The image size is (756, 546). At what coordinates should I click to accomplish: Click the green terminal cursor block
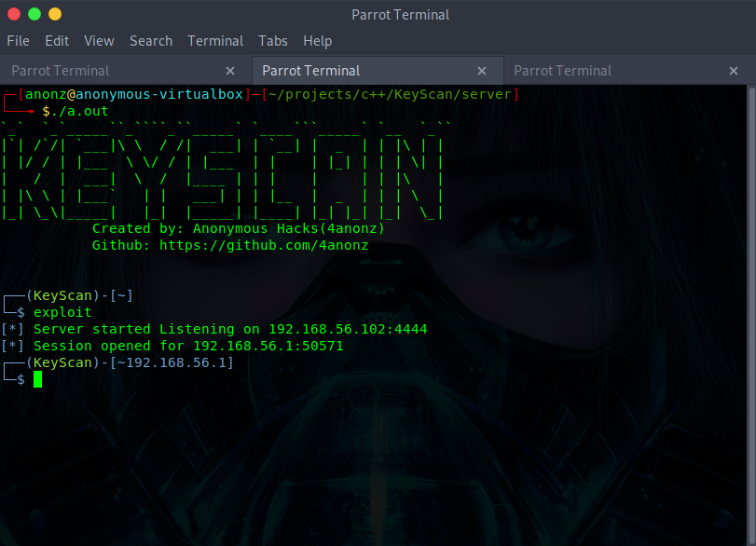37,379
